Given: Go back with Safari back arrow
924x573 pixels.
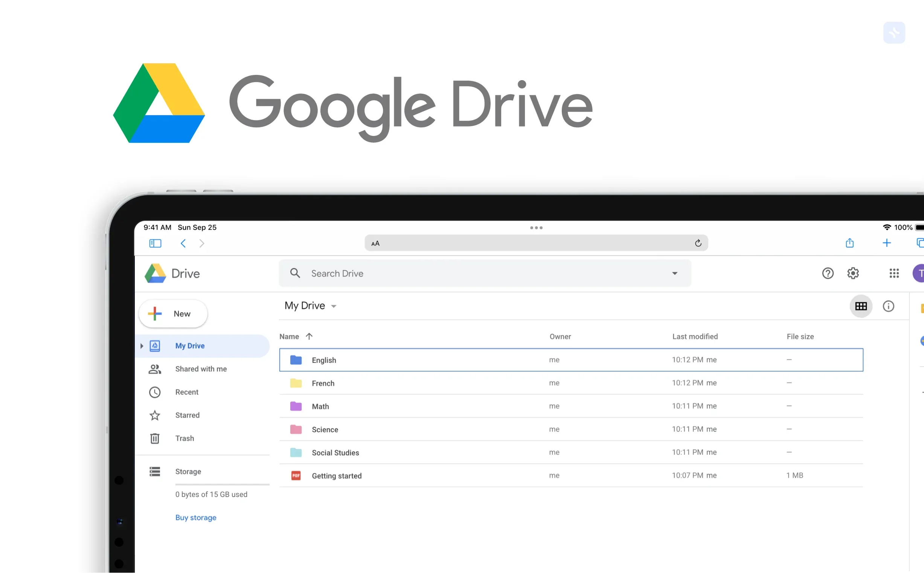Looking at the screenshot, I should coord(183,243).
